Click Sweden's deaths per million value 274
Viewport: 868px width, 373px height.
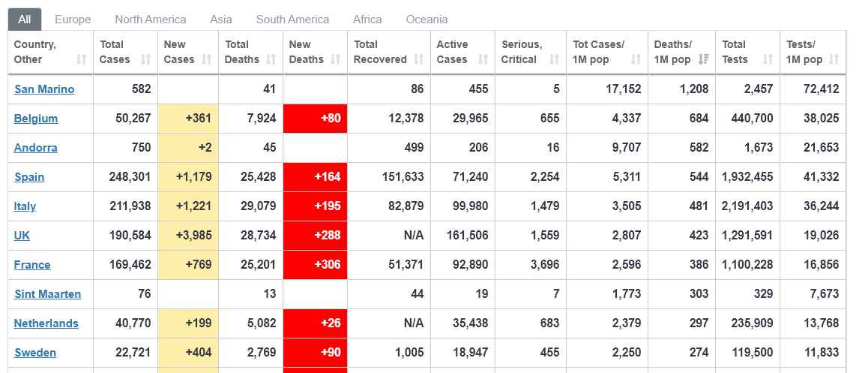pos(699,353)
